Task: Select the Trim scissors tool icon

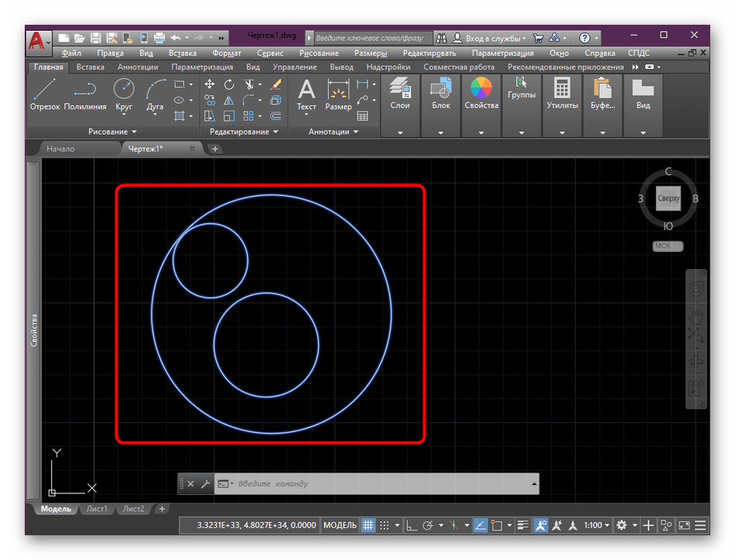Action: point(248,84)
